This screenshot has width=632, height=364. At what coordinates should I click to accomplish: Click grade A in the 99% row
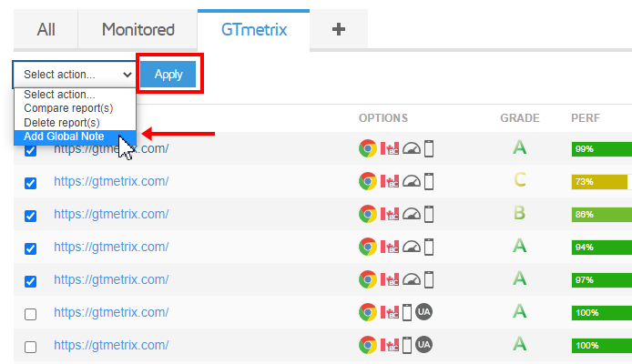[520, 147]
